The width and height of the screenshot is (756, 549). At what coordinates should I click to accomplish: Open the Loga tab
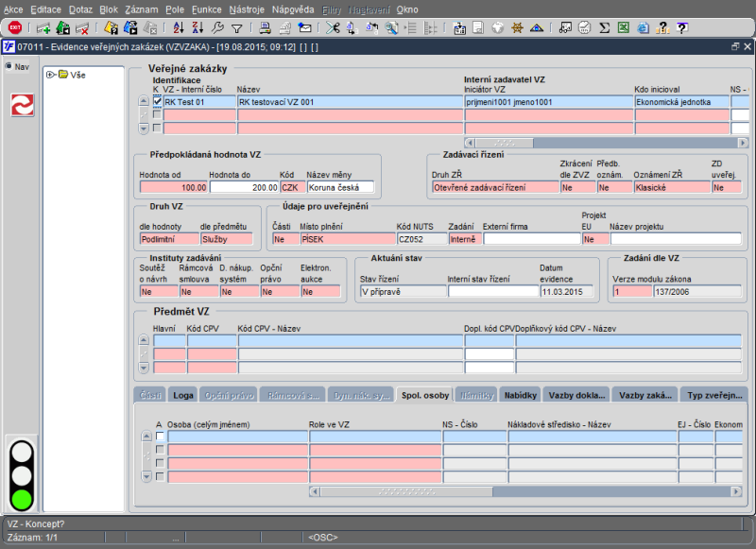(183, 395)
